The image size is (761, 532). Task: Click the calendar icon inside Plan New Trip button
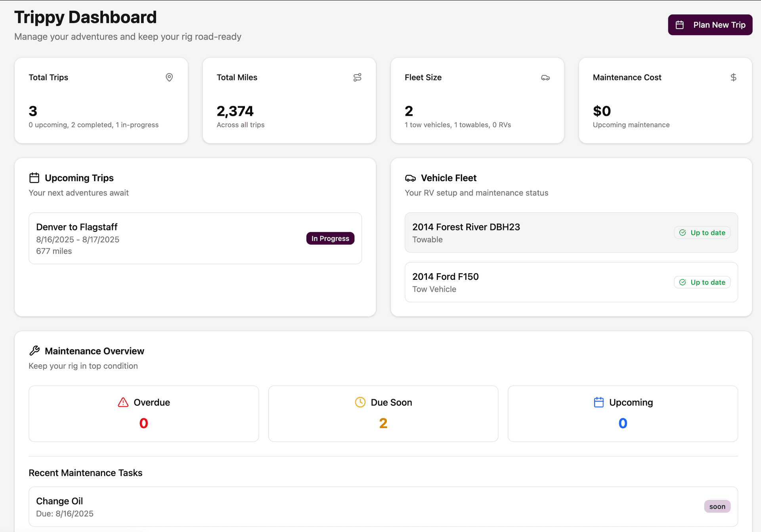click(679, 25)
